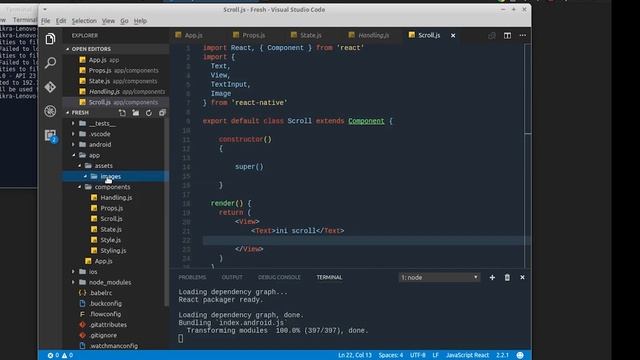Image resolution: width=640 pixels, height=360 pixels.
Task: Open changes icon in editor toolbar
Action: point(492,36)
